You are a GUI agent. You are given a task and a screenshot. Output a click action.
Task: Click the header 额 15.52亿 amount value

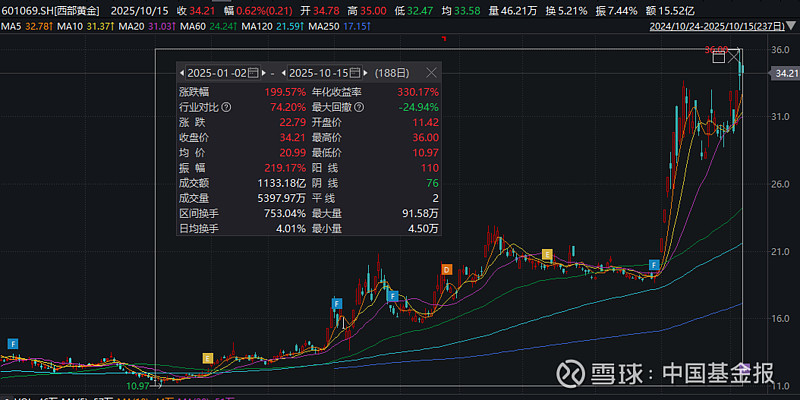(x=669, y=10)
